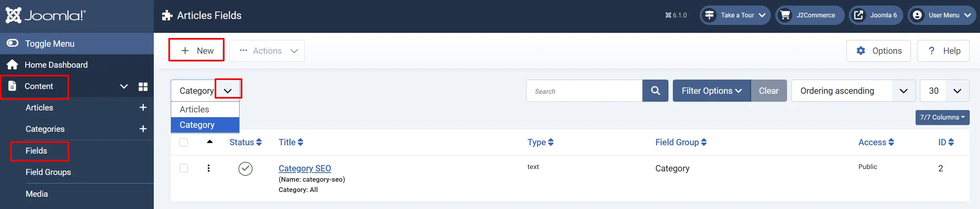The width and height of the screenshot is (980, 209).
Task: Open Field Groups in sidebar
Action: point(48,172)
